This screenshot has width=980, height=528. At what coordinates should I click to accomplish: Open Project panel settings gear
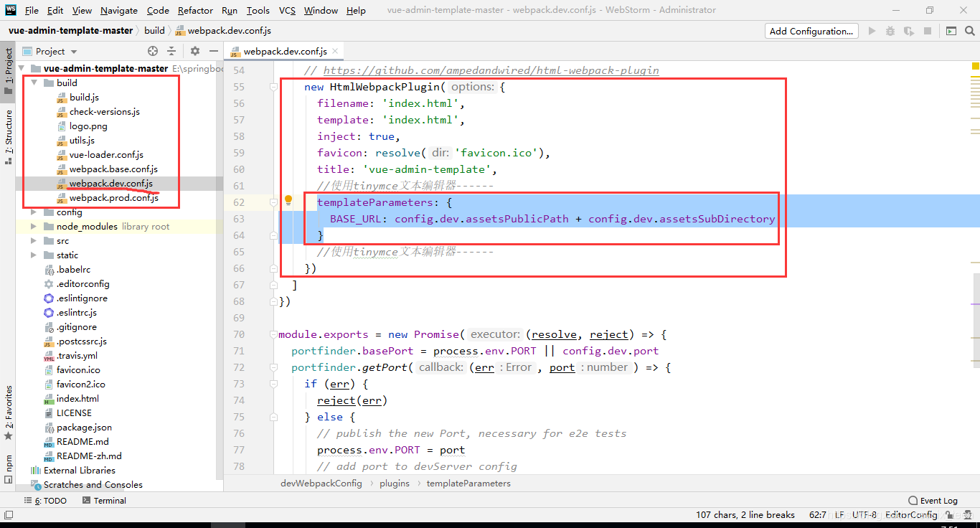click(x=195, y=51)
